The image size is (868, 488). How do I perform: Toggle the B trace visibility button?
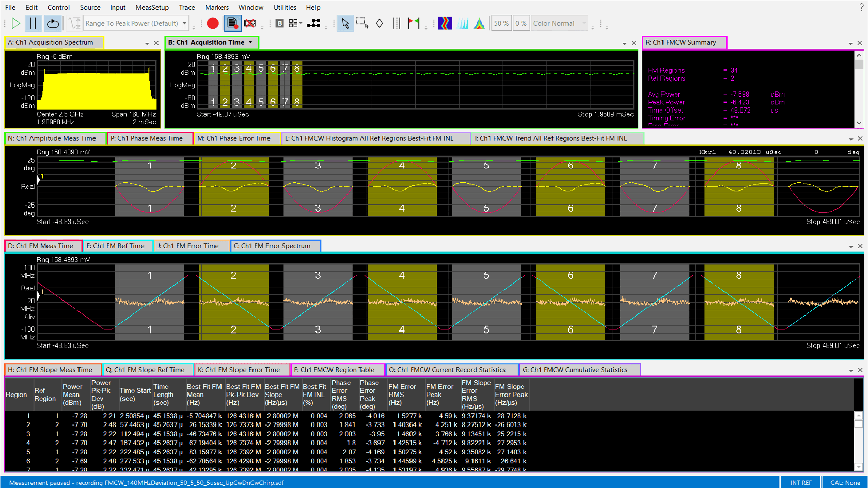279,23
